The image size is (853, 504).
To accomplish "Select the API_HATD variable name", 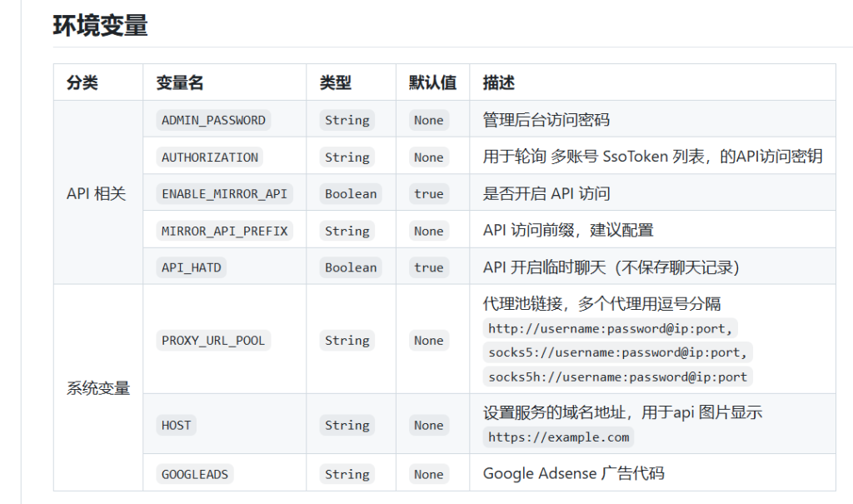I will click(192, 267).
